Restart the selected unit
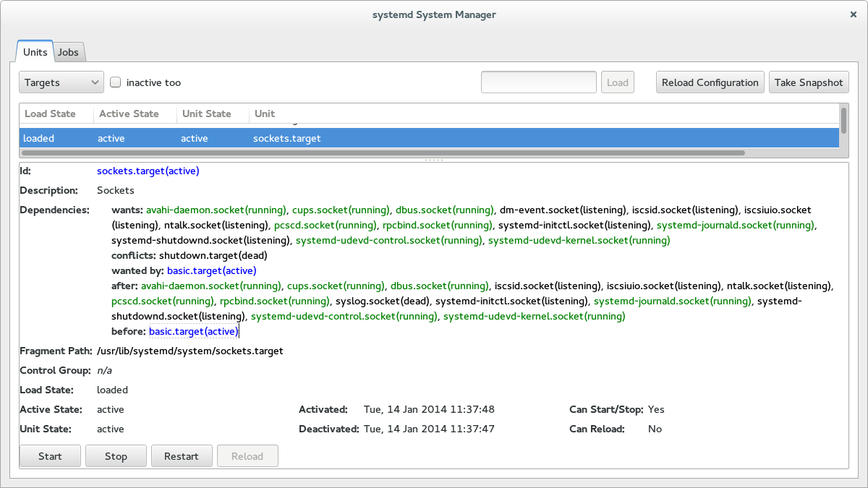The width and height of the screenshot is (868, 488). tap(181, 456)
